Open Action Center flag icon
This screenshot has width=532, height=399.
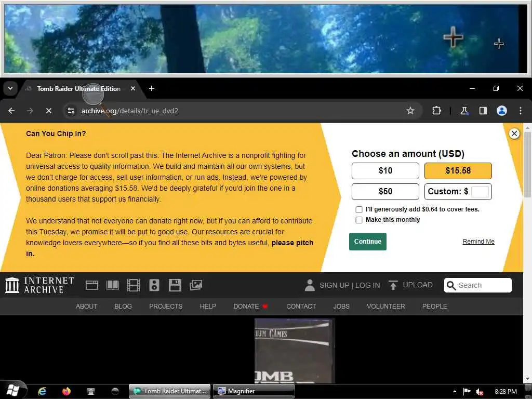(x=467, y=391)
